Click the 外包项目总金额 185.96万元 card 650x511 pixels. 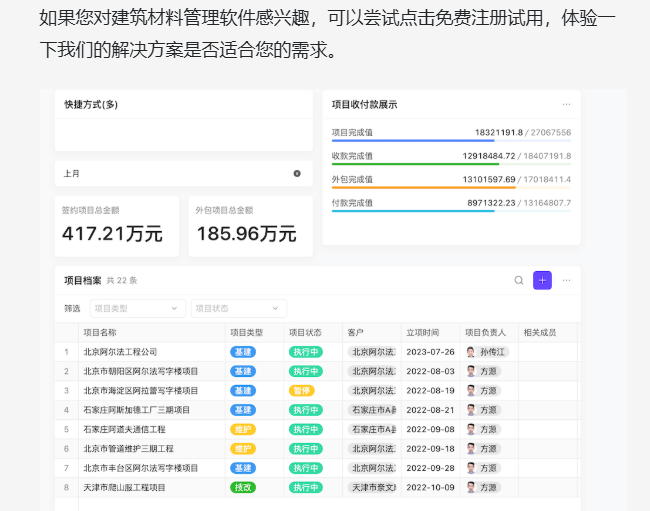250,226
